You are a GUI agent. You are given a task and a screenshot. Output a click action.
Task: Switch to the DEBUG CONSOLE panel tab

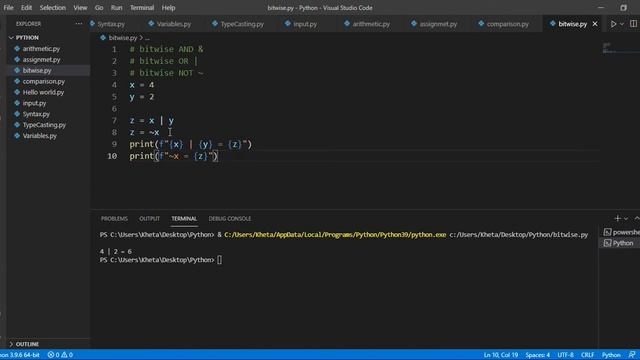pos(230,219)
